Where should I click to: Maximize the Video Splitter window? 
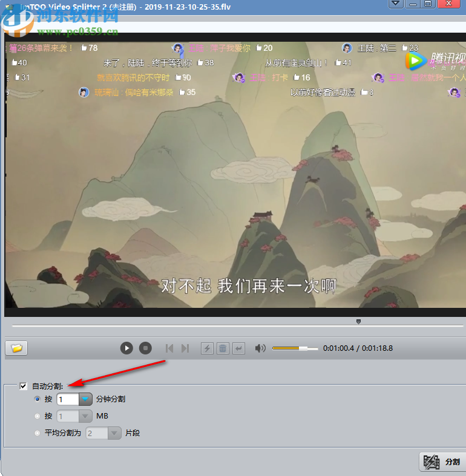[x=428, y=4]
